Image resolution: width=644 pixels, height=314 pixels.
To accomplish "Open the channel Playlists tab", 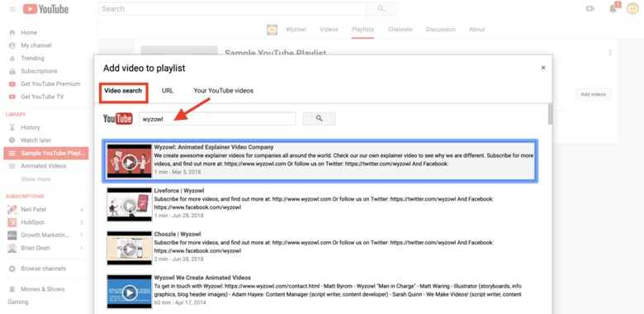I will [362, 30].
